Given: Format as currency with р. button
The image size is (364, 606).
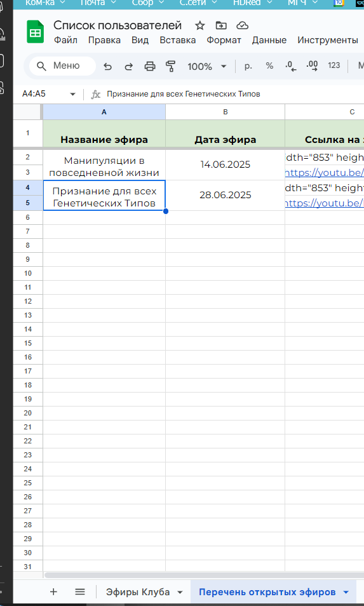Looking at the screenshot, I should click(x=248, y=66).
